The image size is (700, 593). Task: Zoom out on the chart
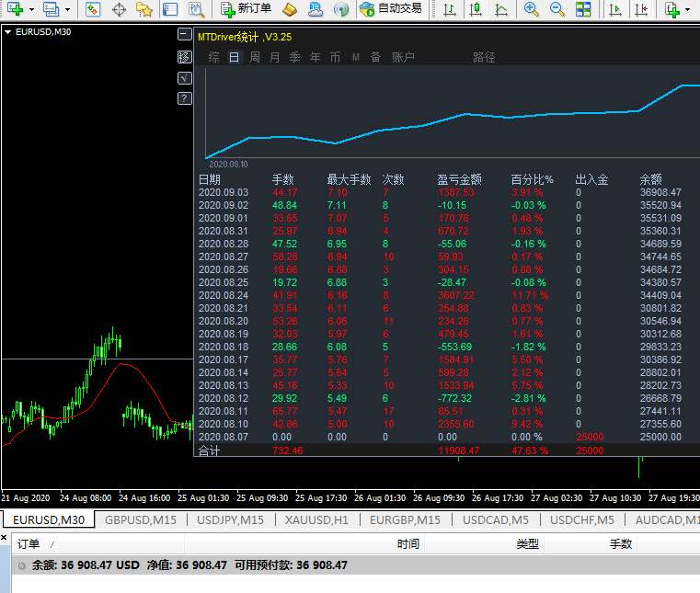pyautogui.click(x=557, y=9)
